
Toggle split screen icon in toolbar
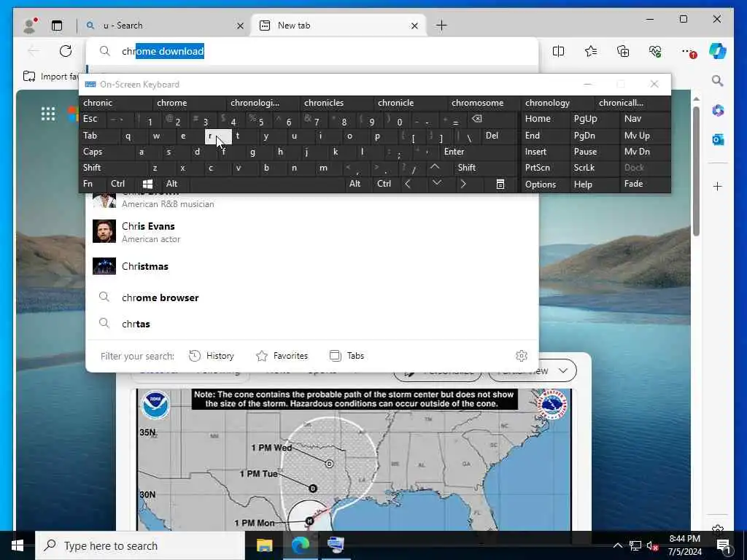coord(558,51)
